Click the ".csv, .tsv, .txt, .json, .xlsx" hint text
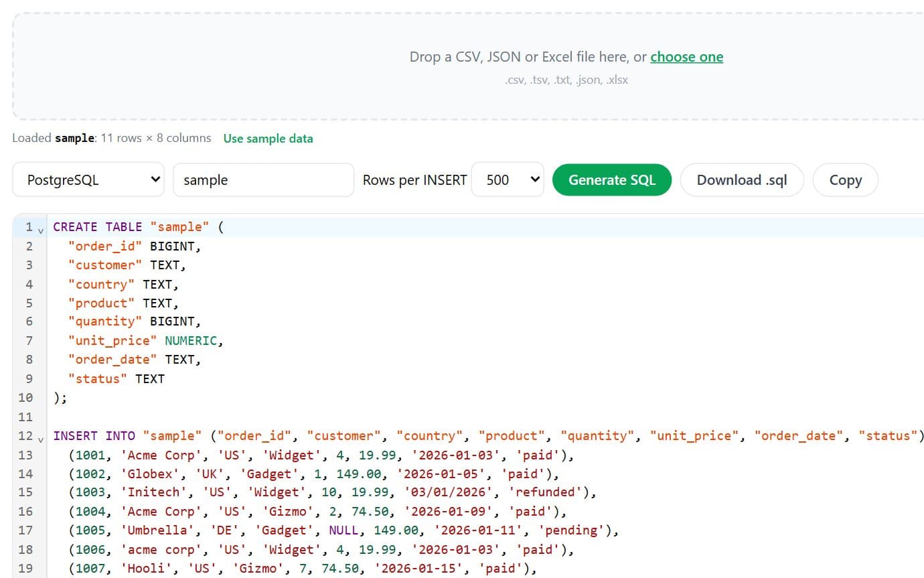924x578 pixels. click(566, 80)
